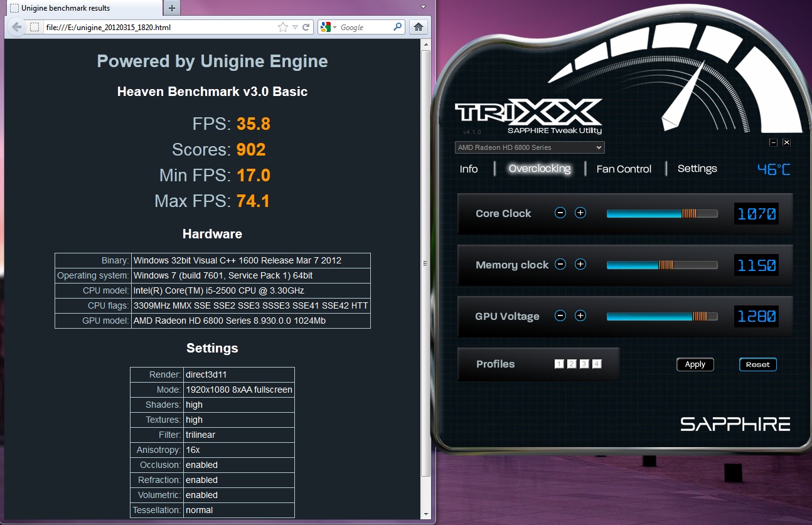Open the Settings tab in TRIXX
The height and width of the screenshot is (525, 812).
click(697, 169)
